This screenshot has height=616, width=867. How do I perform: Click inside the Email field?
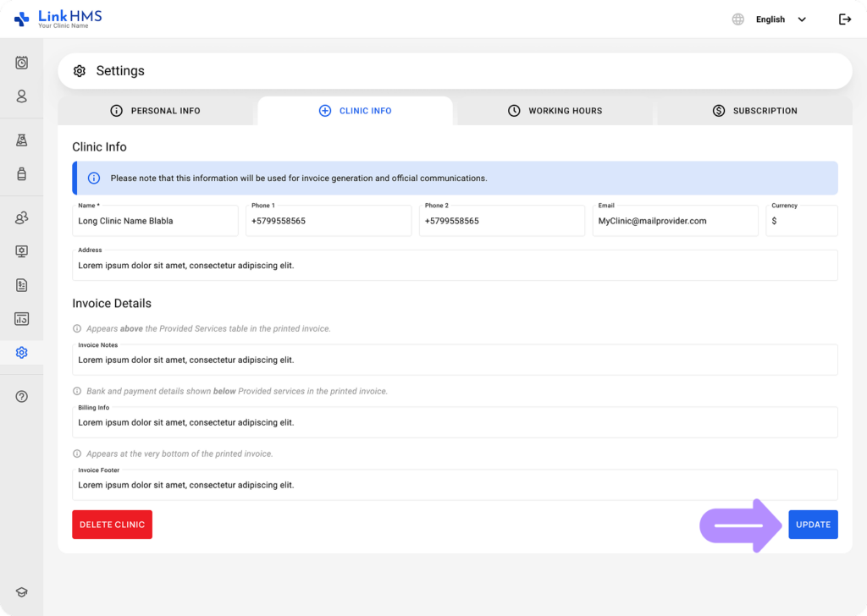[675, 222]
